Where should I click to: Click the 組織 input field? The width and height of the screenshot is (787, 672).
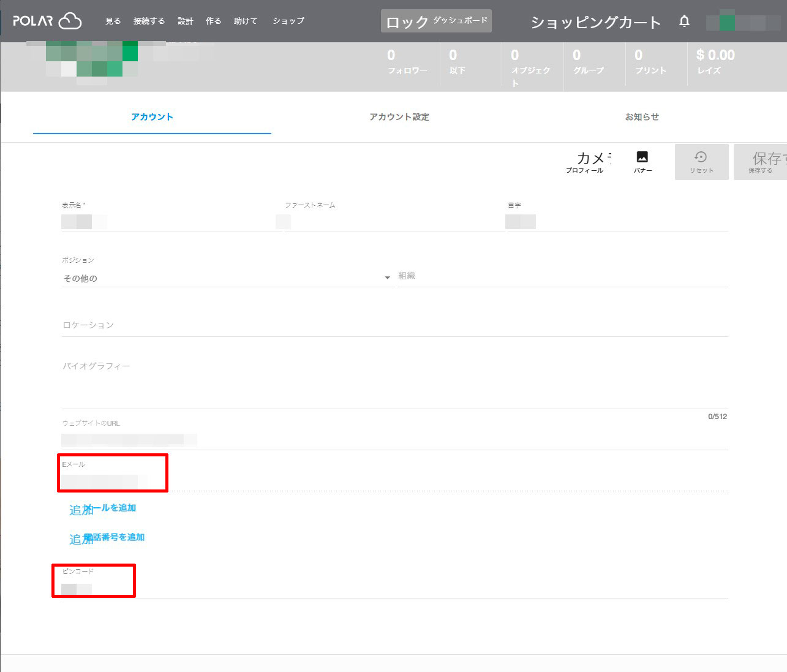(562, 276)
